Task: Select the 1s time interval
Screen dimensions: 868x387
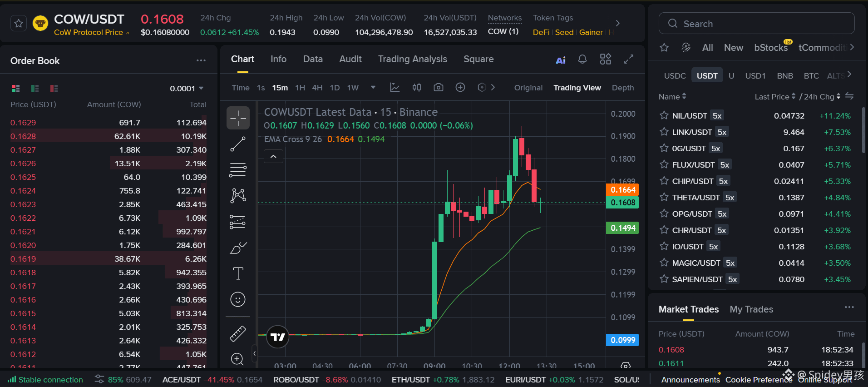Action: [x=261, y=88]
